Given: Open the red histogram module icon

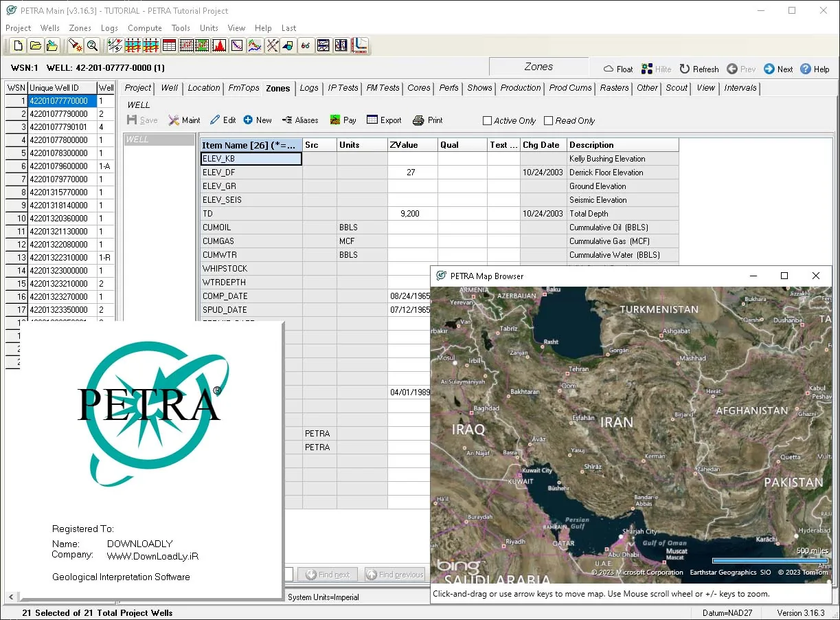Looking at the screenshot, I should click(x=219, y=46).
